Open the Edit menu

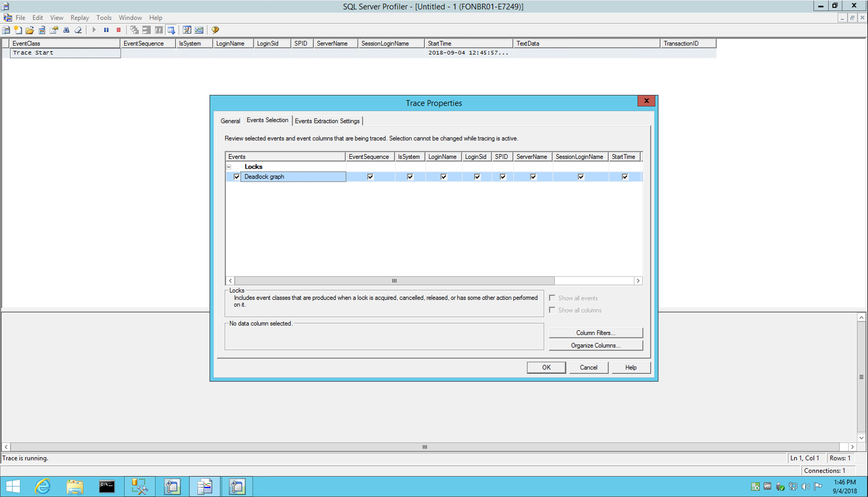pos(38,18)
